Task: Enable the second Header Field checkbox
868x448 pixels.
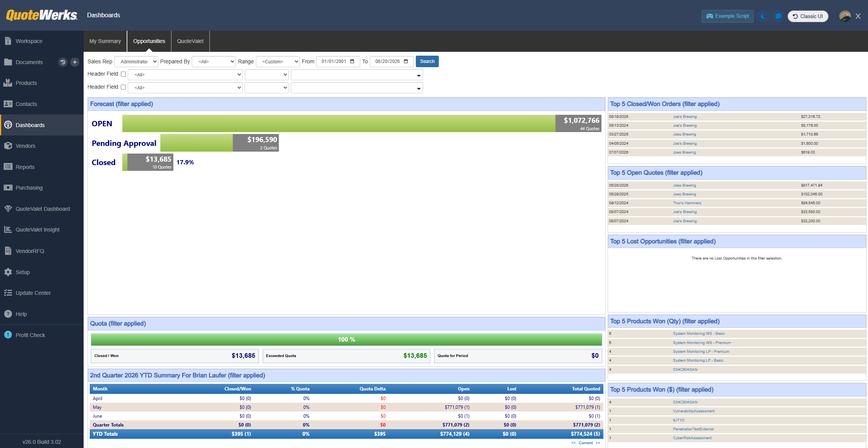Action: click(x=124, y=87)
